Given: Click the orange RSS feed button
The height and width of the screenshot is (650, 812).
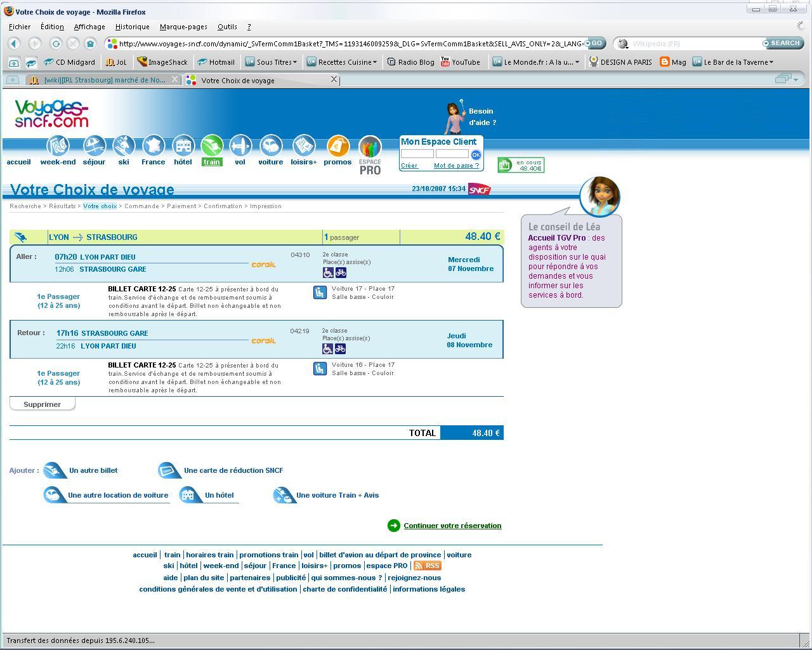Looking at the screenshot, I should (x=427, y=566).
